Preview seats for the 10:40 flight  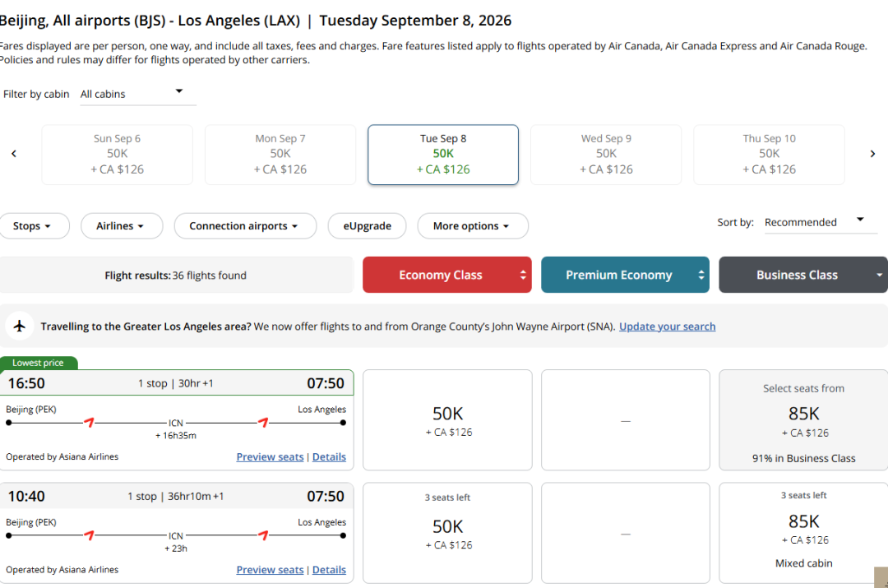270,569
